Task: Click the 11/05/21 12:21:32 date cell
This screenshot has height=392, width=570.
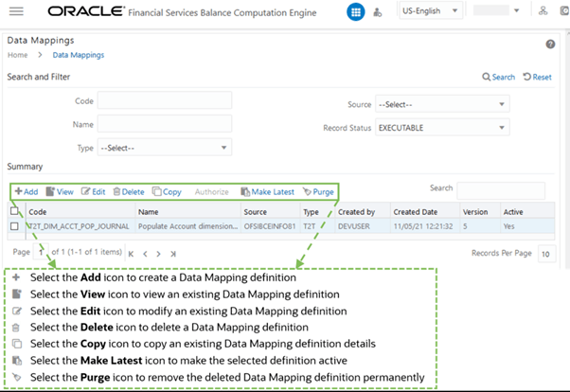Action: point(423,226)
